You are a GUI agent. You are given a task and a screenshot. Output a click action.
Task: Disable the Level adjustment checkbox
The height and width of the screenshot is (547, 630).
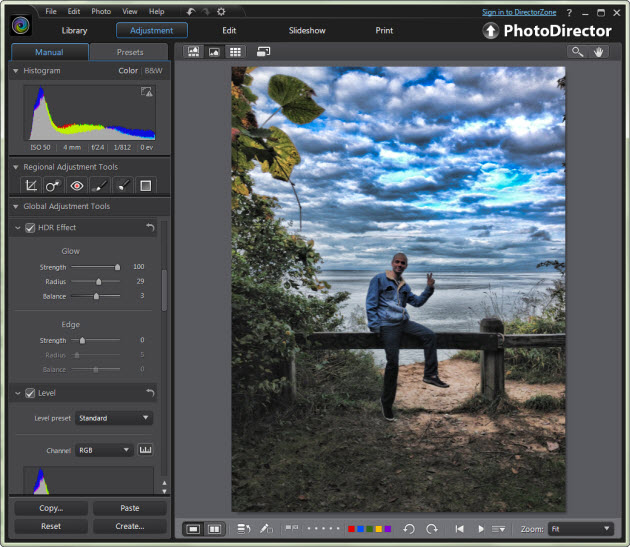[x=30, y=393]
